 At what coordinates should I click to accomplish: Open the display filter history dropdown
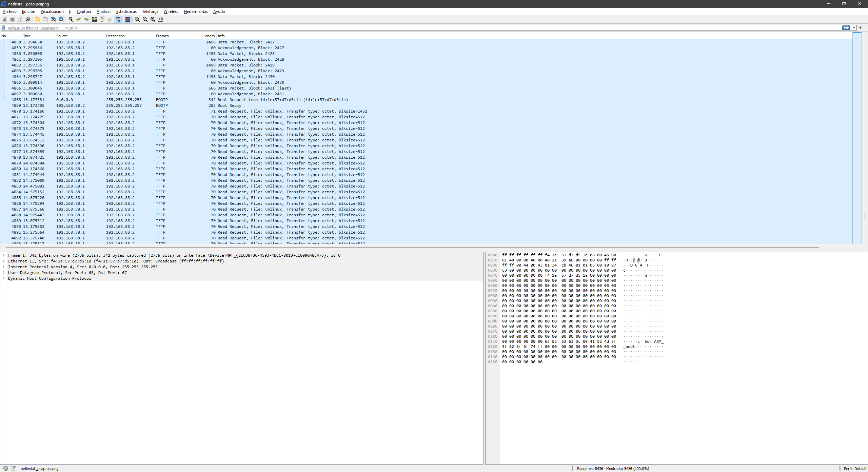[x=854, y=28]
